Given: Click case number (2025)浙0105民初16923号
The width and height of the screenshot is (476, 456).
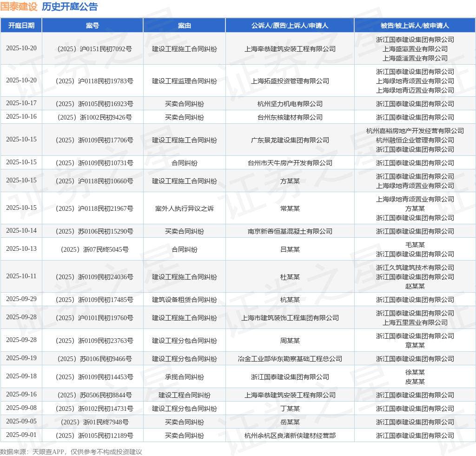Looking at the screenshot, I should pyautogui.click(x=95, y=104).
